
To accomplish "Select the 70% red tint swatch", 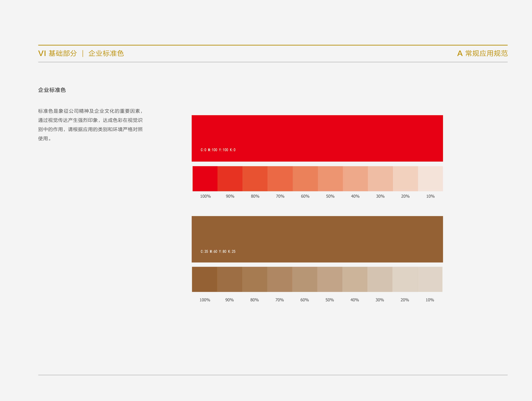I will pyautogui.click(x=280, y=179).
